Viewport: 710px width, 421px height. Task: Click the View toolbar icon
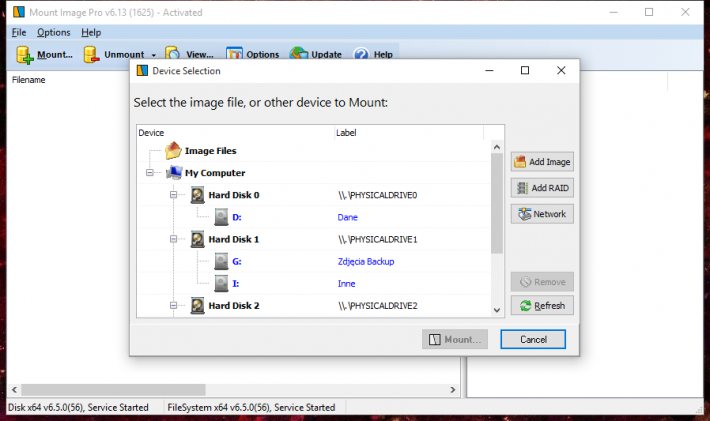(172, 53)
